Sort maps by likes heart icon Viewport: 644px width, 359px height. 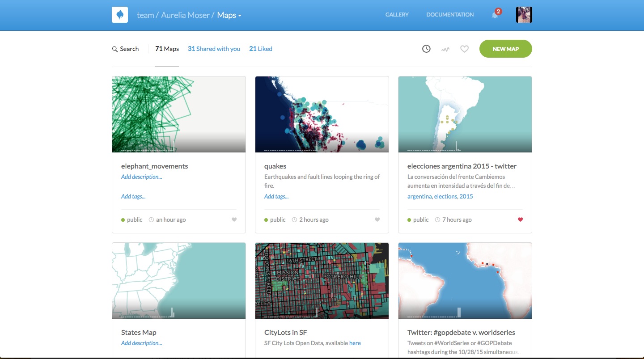tap(464, 49)
